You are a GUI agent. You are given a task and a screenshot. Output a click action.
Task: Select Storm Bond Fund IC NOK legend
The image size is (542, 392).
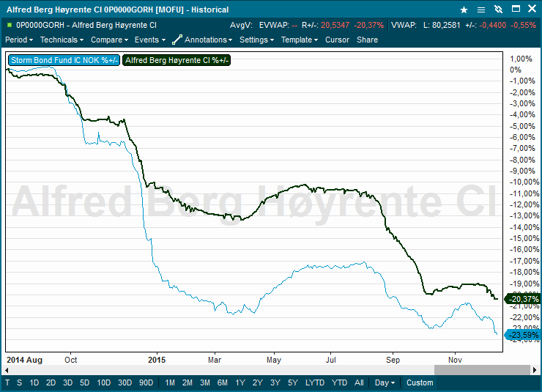point(64,60)
